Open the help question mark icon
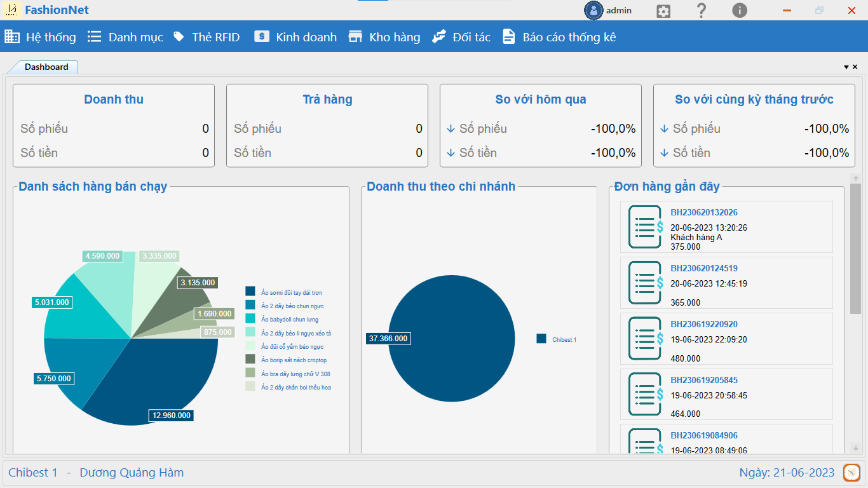 point(702,11)
